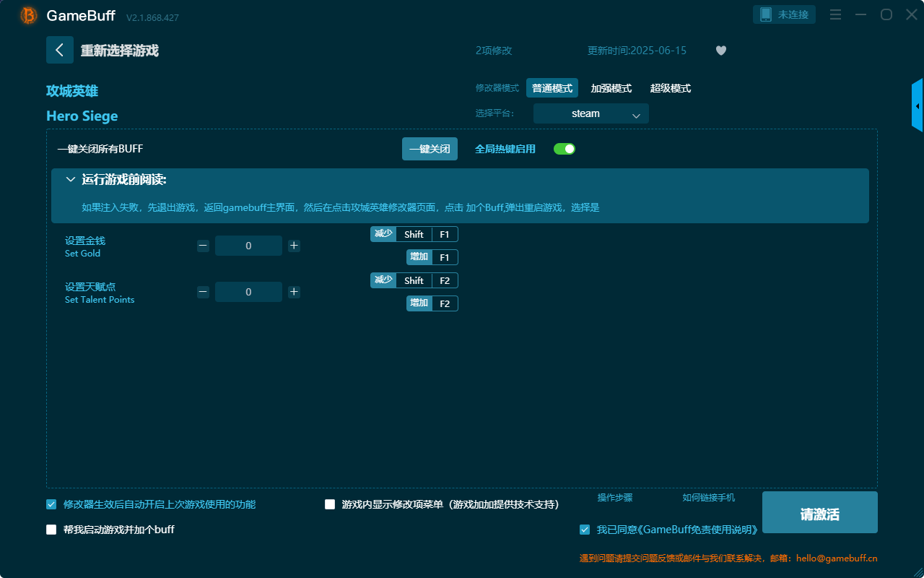Viewport: 924px width, 578px height.
Task: Expand the blue side panel arrow
Action: coord(918,105)
